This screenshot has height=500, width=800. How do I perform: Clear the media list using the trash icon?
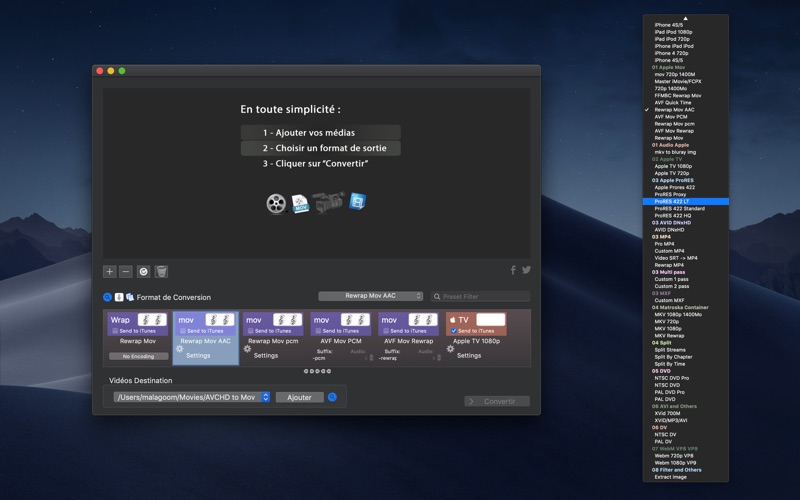161,271
